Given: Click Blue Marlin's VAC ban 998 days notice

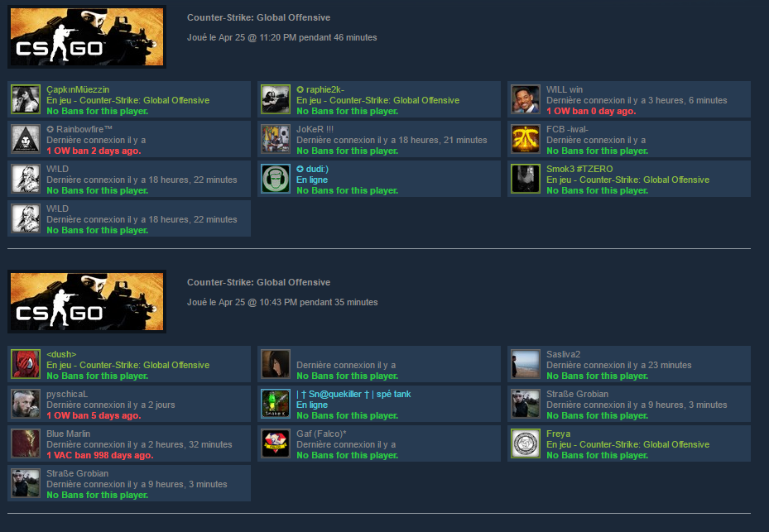Looking at the screenshot, I should coord(100,455).
